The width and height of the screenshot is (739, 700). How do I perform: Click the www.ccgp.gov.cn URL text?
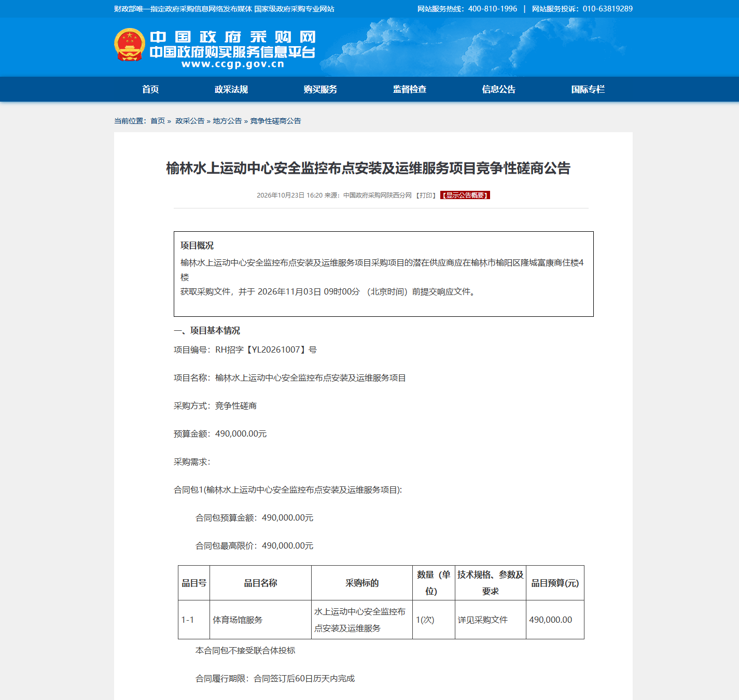pos(233,64)
